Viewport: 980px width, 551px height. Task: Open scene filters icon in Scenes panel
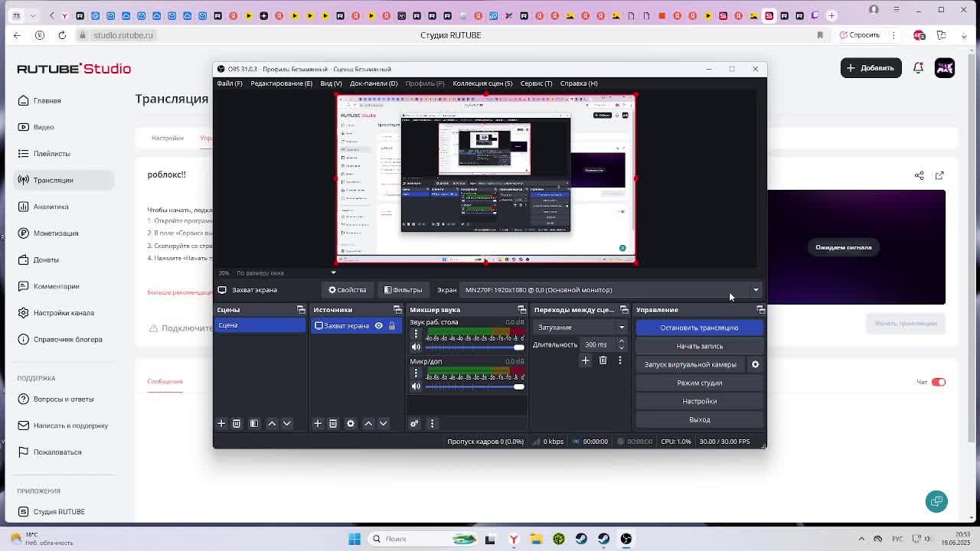click(254, 423)
